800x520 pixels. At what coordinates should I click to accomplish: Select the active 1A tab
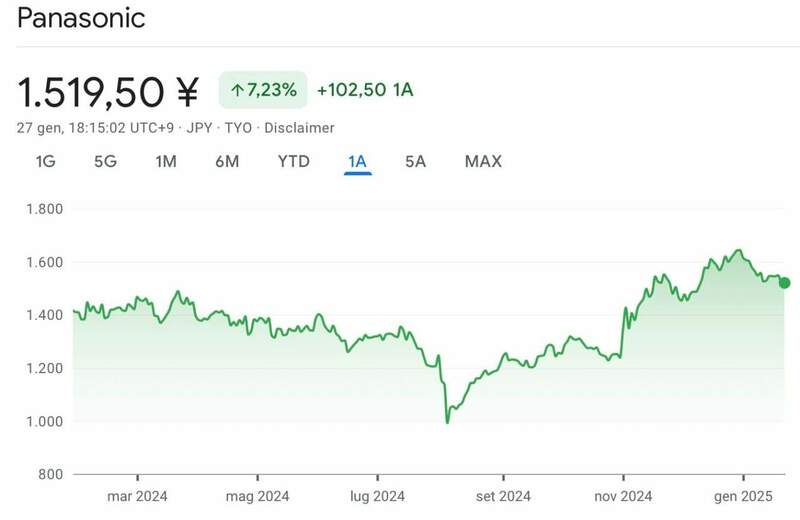pyautogui.click(x=358, y=161)
